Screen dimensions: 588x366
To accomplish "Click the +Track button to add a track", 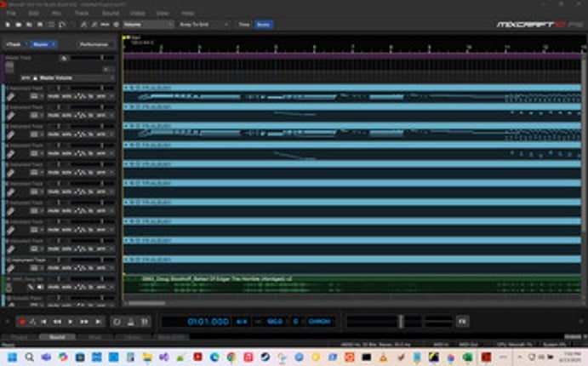I will [x=14, y=43].
